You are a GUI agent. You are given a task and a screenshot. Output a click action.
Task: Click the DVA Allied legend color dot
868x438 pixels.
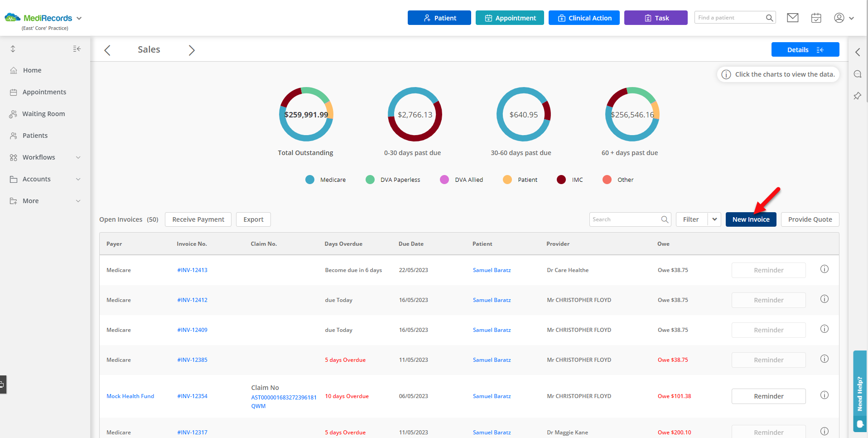(x=444, y=180)
